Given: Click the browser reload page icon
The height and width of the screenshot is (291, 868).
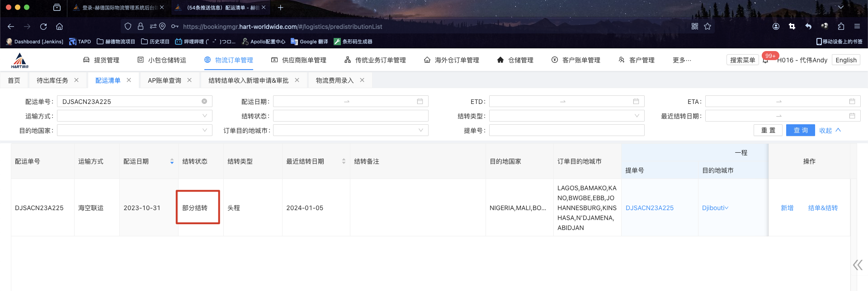Looking at the screenshot, I should coord(43,27).
